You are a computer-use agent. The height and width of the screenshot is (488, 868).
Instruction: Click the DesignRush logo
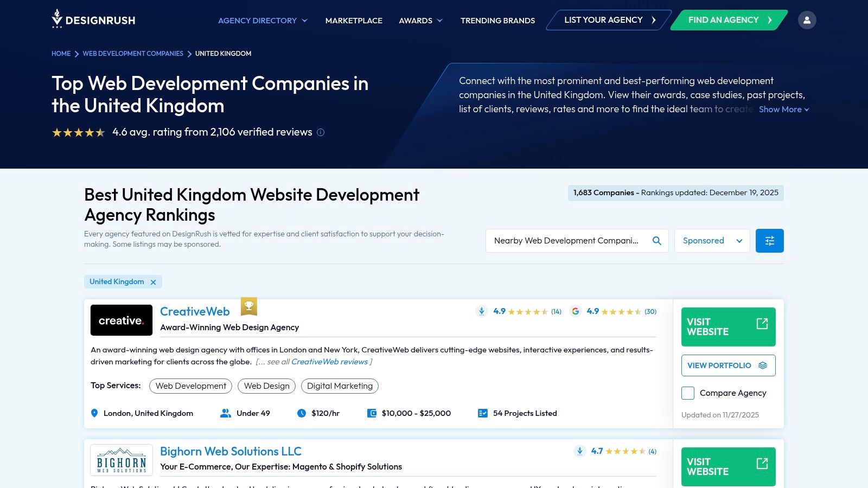(93, 20)
